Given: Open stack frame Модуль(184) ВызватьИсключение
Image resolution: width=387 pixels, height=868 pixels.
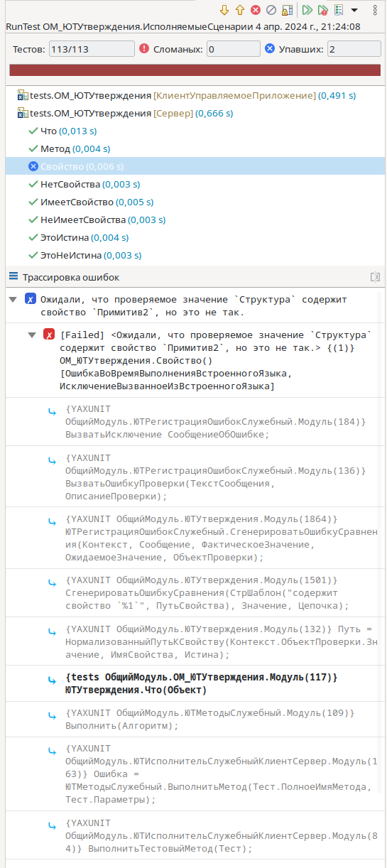Looking at the screenshot, I should 217,422.
